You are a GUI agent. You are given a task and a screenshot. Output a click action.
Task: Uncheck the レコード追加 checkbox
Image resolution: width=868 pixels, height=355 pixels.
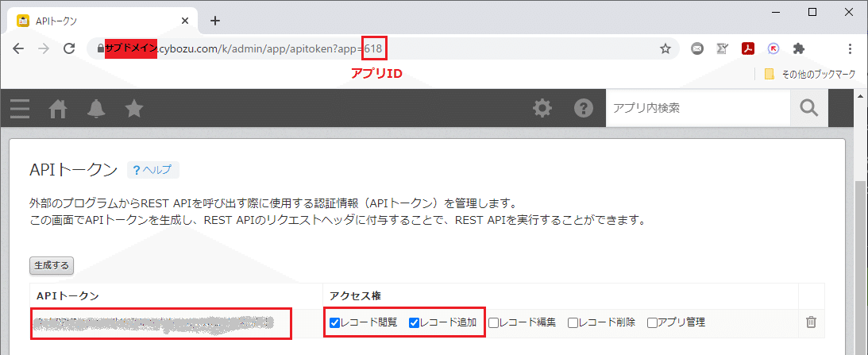click(414, 322)
